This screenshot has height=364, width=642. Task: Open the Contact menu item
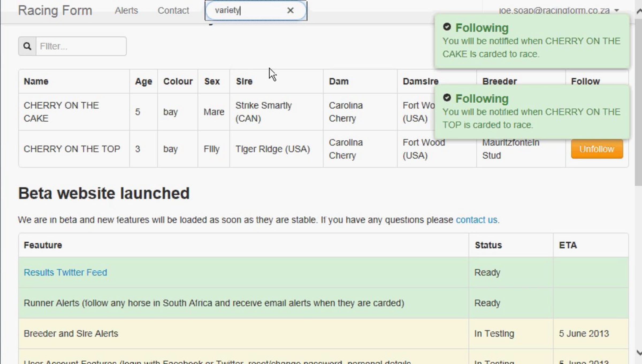click(x=173, y=10)
